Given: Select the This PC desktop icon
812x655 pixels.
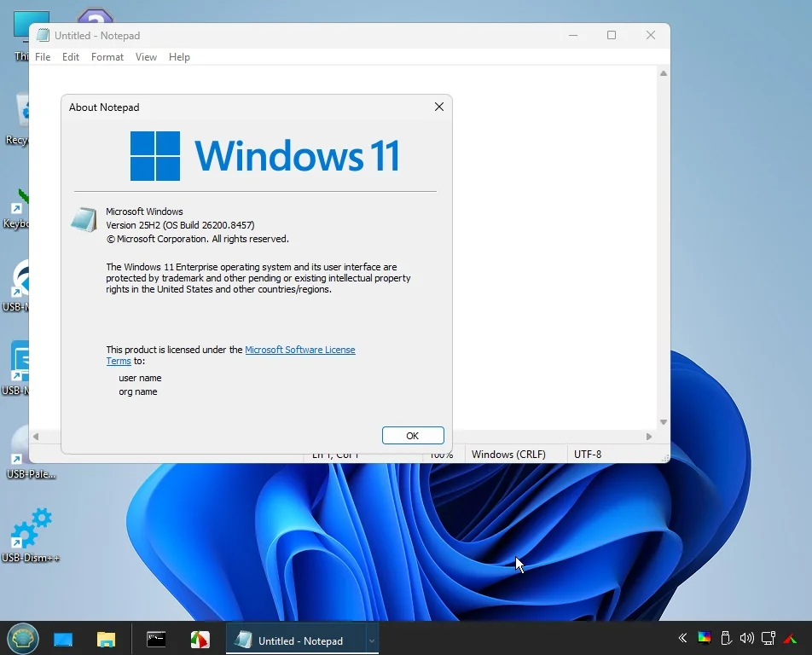Looking at the screenshot, I should 20,35.
